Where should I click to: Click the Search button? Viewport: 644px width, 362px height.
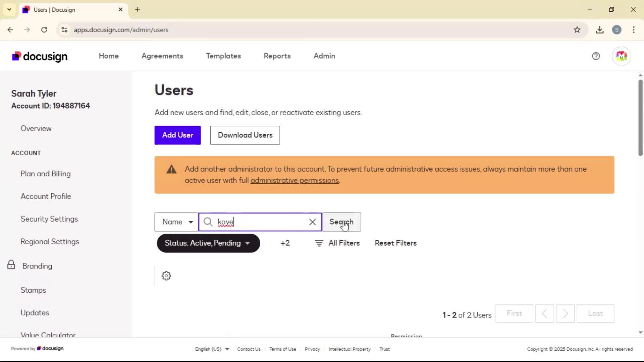click(x=341, y=222)
